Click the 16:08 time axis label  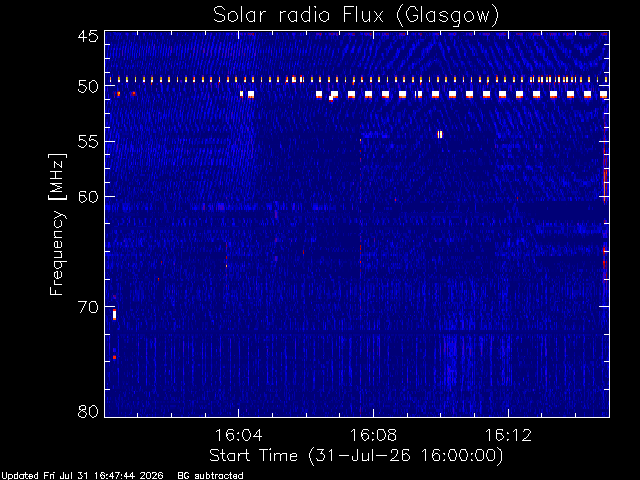tap(373, 435)
